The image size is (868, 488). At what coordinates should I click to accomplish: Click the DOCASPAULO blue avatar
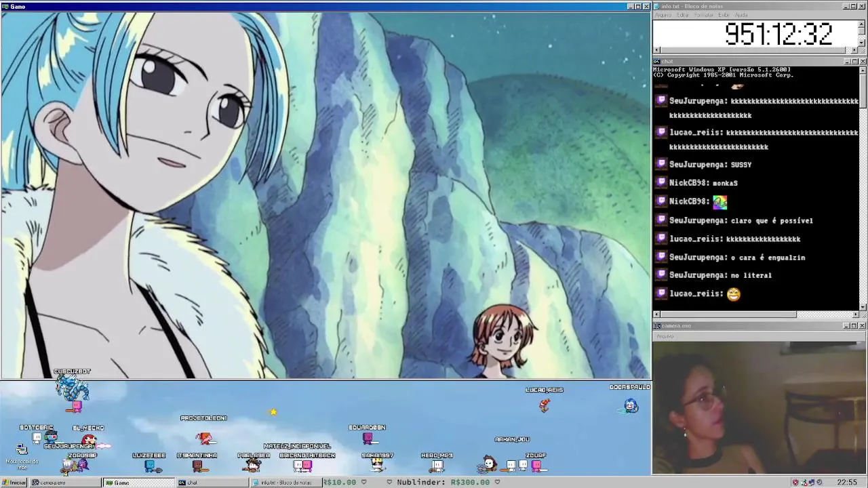click(631, 405)
